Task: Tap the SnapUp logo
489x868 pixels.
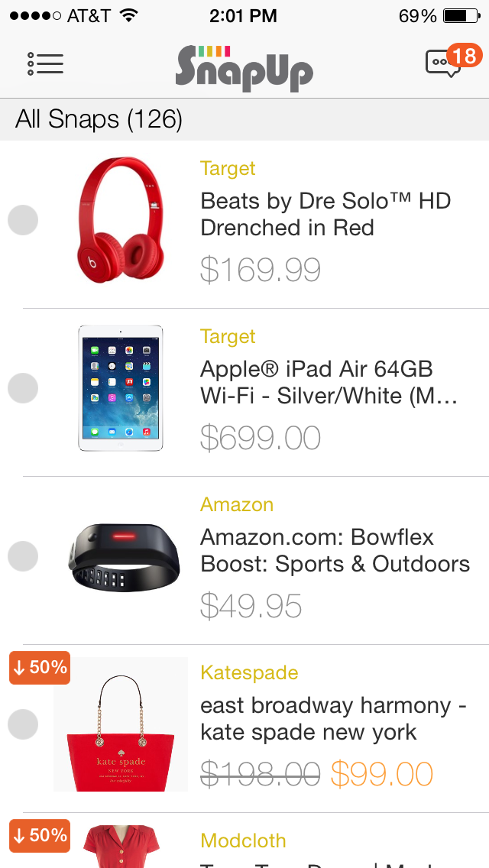Action: [x=244, y=69]
